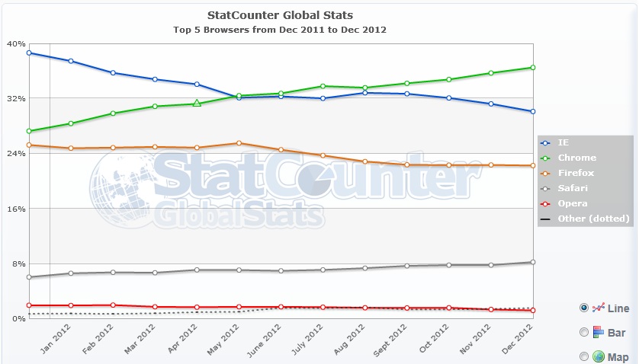The height and width of the screenshot is (364, 639).
Task: Select the Map view radio button
Action: point(584,356)
